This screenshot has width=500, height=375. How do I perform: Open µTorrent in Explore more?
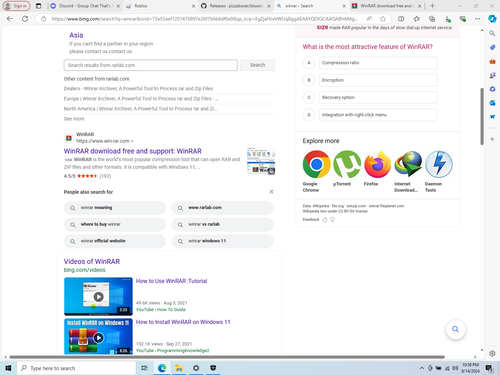[347, 164]
